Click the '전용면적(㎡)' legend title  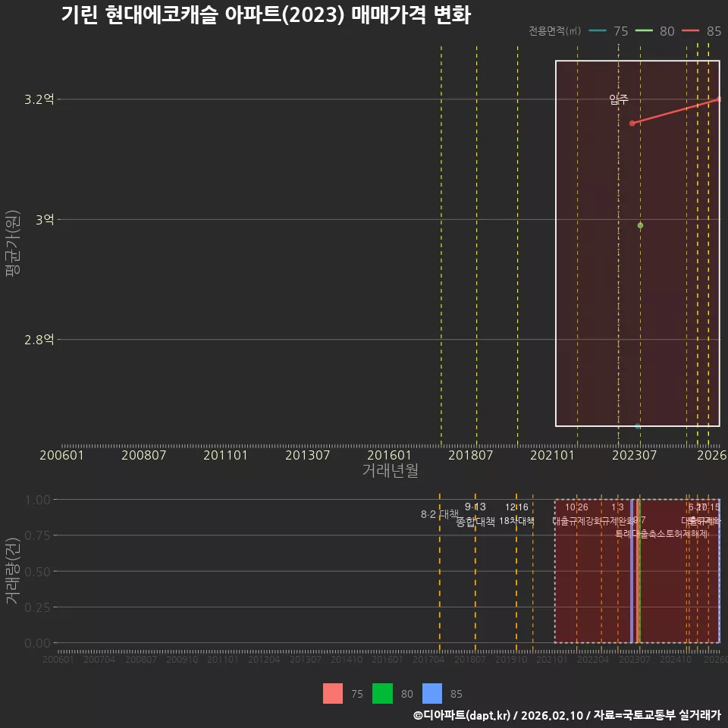(x=555, y=30)
